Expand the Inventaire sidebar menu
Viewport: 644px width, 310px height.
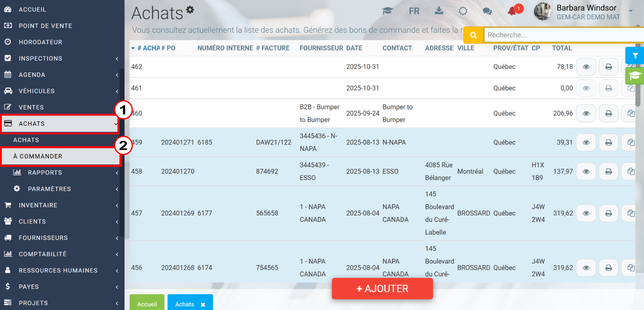[61, 205]
